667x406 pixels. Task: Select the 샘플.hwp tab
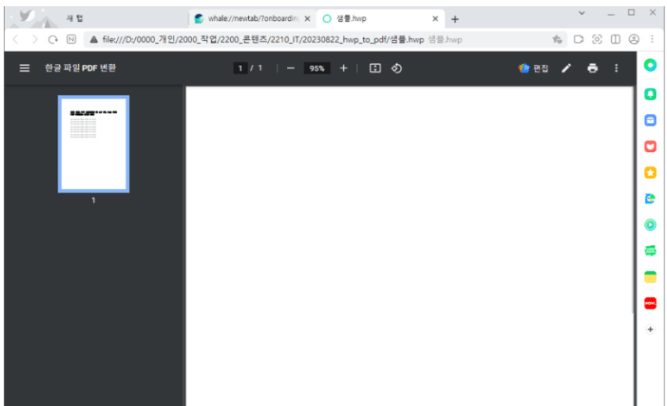(x=381, y=19)
